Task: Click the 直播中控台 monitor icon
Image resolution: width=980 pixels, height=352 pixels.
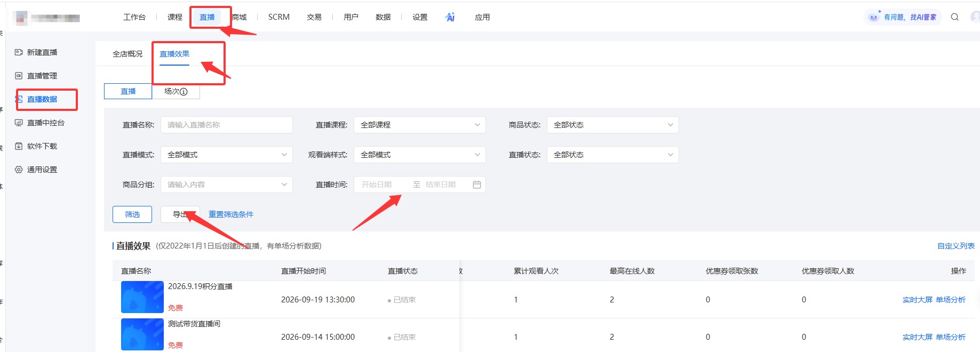Action: tap(19, 123)
